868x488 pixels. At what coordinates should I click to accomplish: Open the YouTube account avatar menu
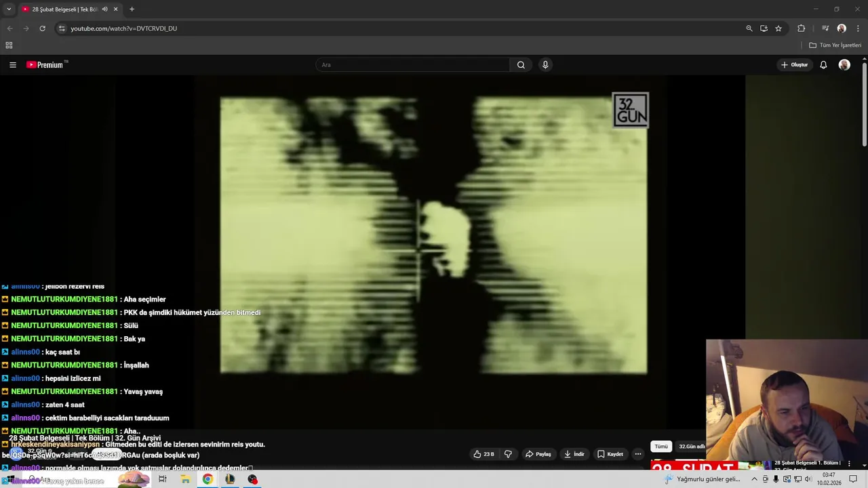pyautogui.click(x=844, y=65)
